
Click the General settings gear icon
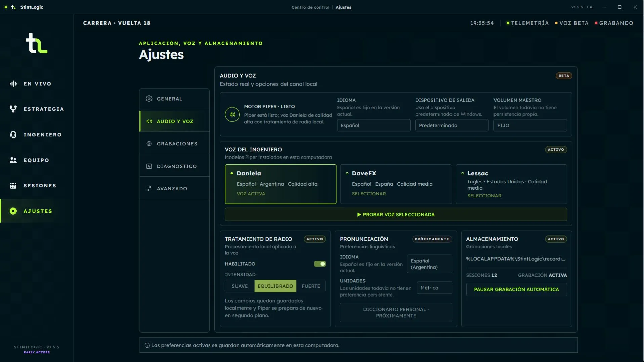coord(149,99)
